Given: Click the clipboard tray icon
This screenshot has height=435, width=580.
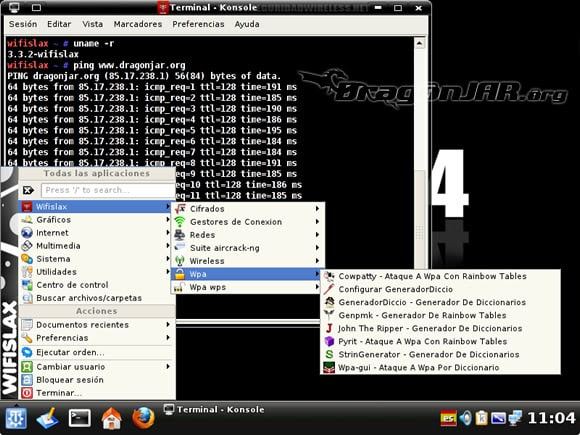Looking at the screenshot, I should (x=481, y=418).
